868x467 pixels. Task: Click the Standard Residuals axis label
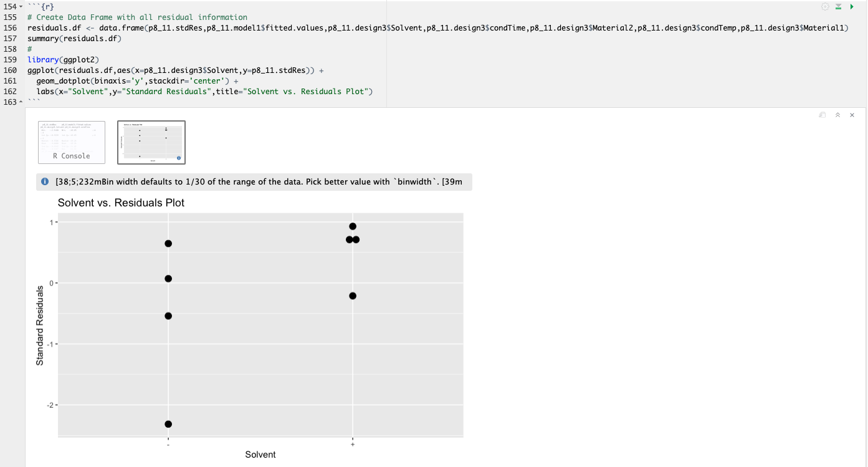pos(40,325)
